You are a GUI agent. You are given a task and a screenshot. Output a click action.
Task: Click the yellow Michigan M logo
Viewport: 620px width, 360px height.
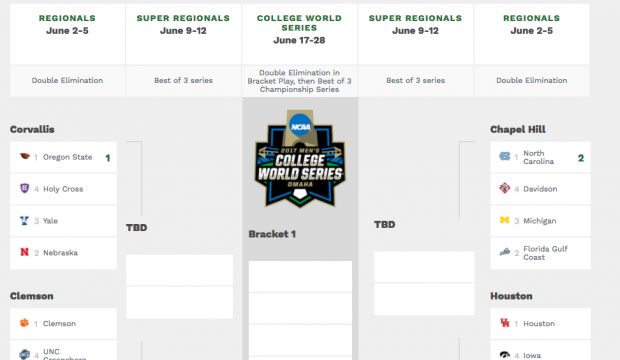pyautogui.click(x=505, y=220)
